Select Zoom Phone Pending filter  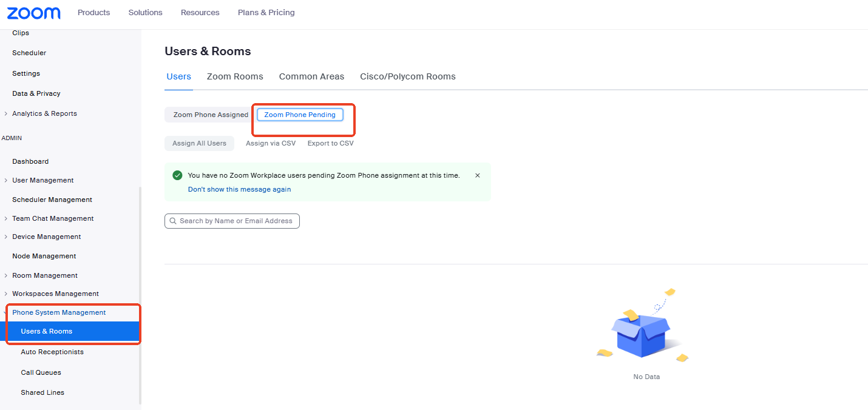point(300,115)
